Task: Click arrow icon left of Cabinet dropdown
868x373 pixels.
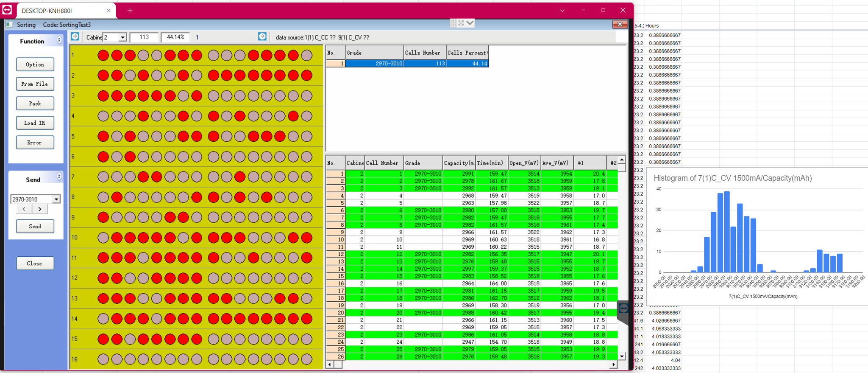Action: [x=75, y=36]
